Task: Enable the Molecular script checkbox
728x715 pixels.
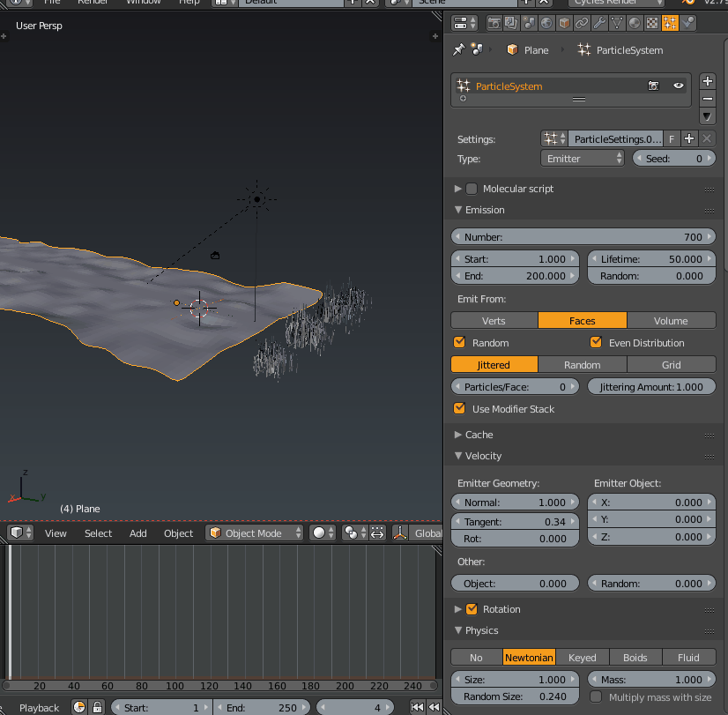Action: point(471,189)
